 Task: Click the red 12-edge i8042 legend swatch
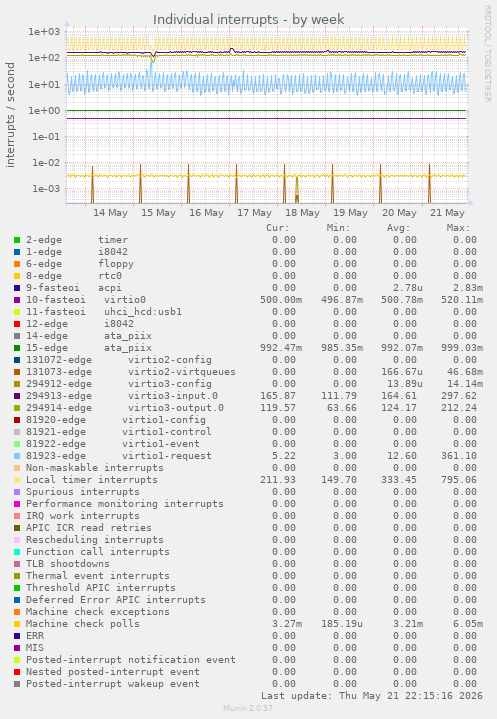pos(17,324)
